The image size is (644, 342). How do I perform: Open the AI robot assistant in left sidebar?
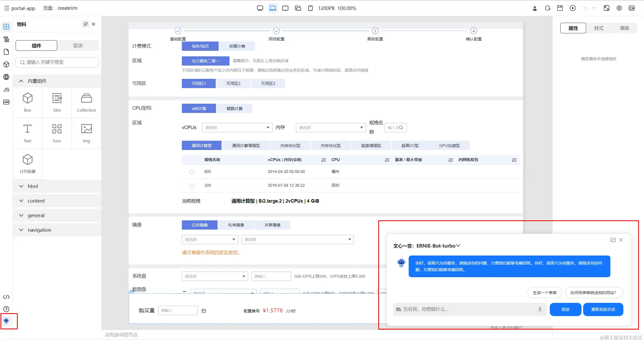point(6,321)
